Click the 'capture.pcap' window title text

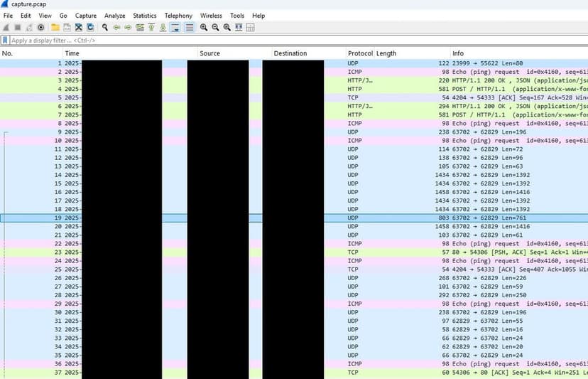click(x=29, y=4)
